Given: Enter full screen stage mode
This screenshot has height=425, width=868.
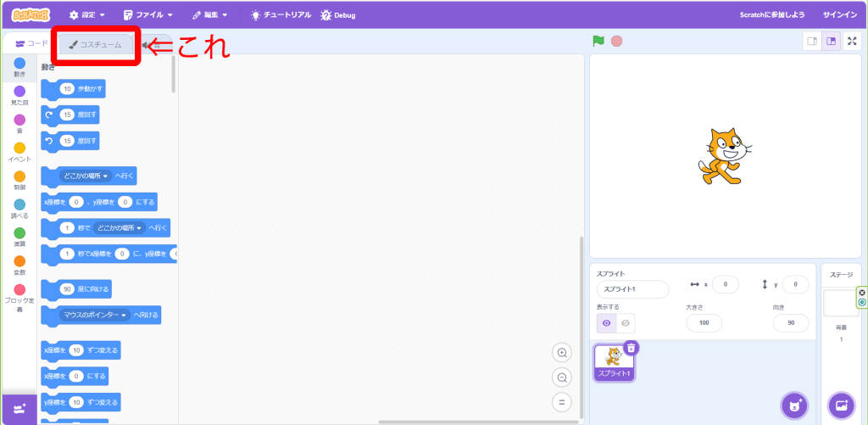Looking at the screenshot, I should (x=852, y=41).
